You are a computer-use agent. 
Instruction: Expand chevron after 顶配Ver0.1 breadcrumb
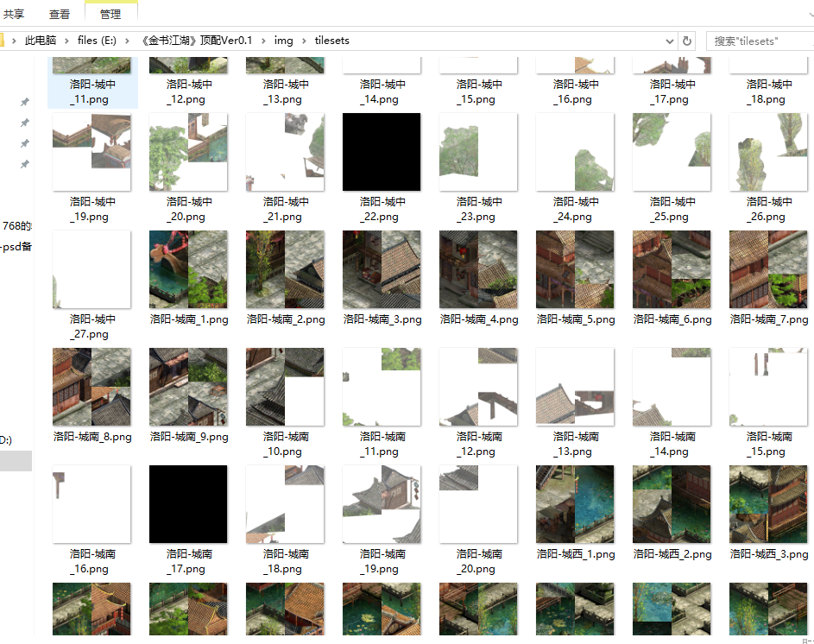point(263,41)
